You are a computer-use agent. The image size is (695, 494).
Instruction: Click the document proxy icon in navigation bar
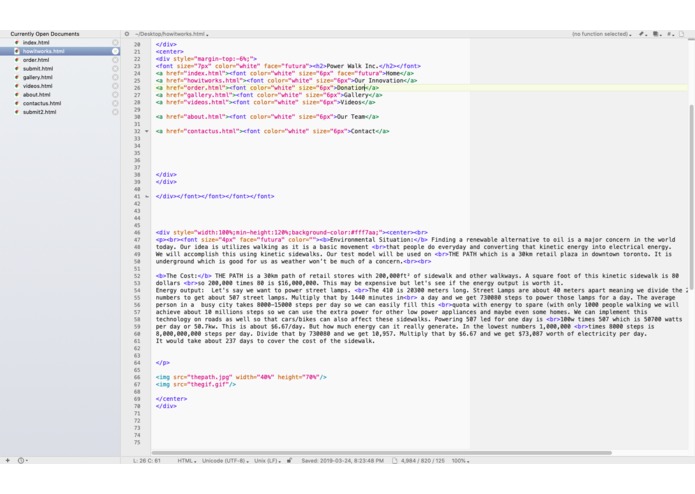(682, 34)
